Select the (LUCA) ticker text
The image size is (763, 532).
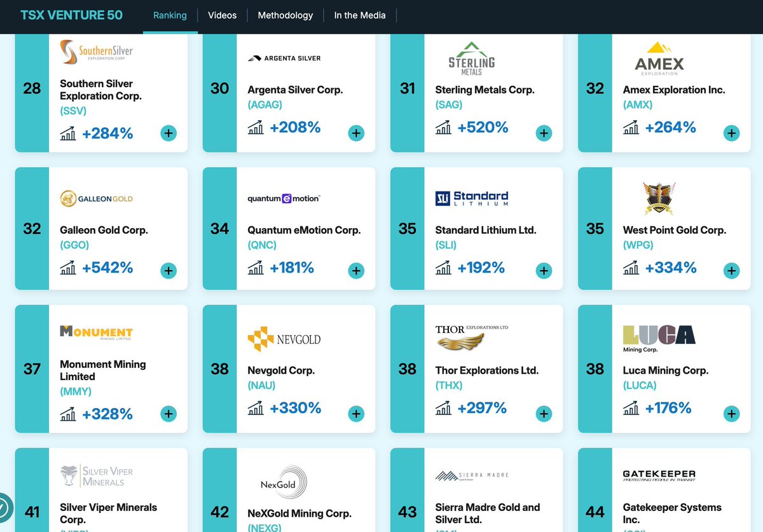640,385
